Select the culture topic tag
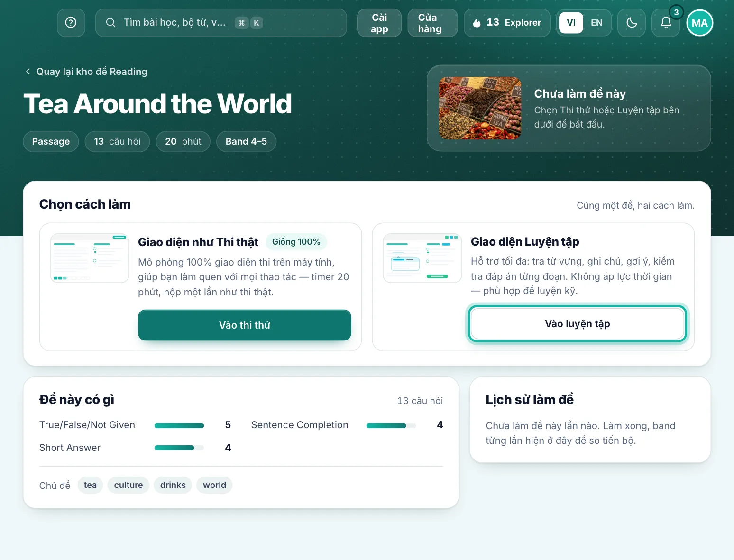Image resolution: width=734 pixels, height=560 pixels. coord(128,485)
